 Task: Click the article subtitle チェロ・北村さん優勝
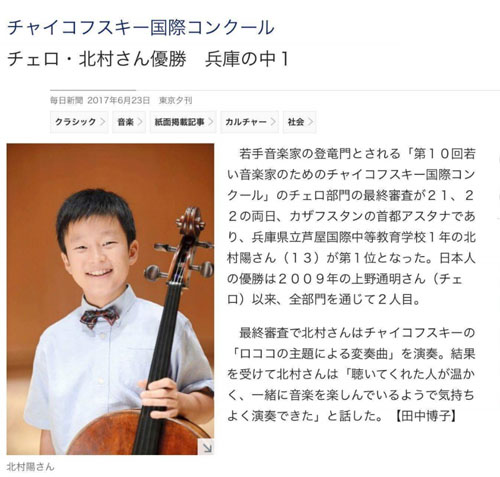[x=97, y=59]
